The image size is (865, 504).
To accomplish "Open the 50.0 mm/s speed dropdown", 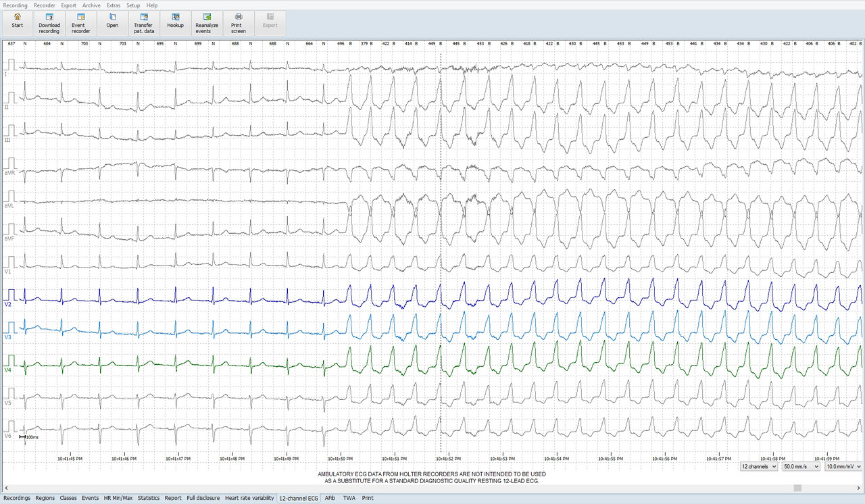I will click(x=801, y=466).
